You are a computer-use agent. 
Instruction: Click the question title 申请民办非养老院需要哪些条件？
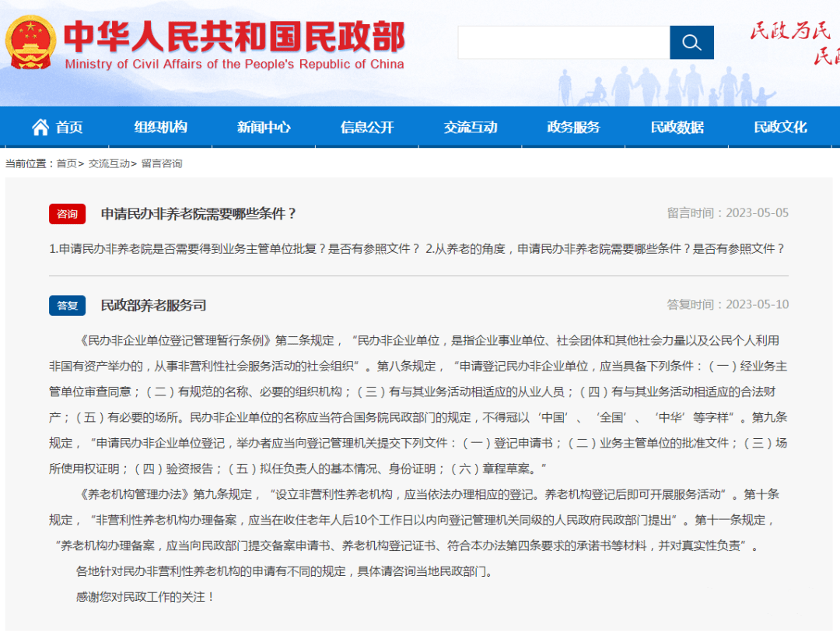click(x=199, y=214)
